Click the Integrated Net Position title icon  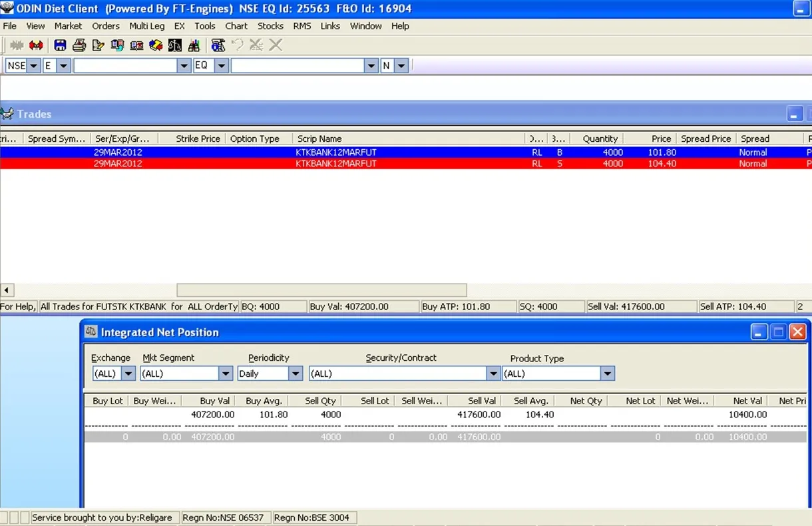(91, 332)
